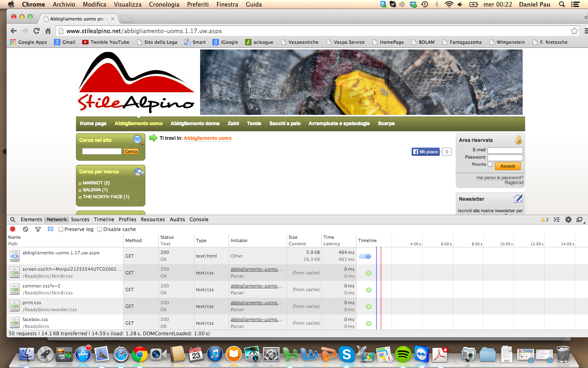The image size is (588, 368).
Task: Switch to the Console panel tab
Action: (x=199, y=220)
